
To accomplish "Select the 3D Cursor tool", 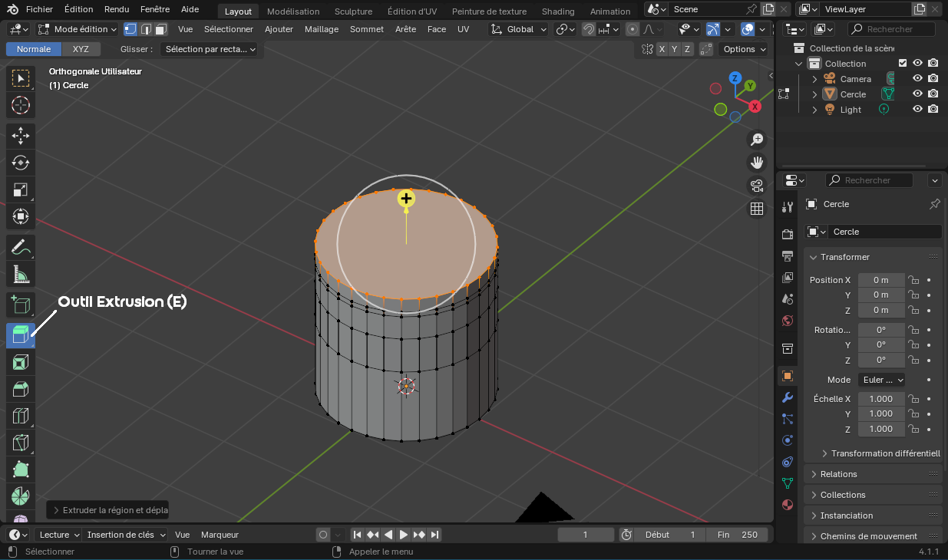I will 21,105.
